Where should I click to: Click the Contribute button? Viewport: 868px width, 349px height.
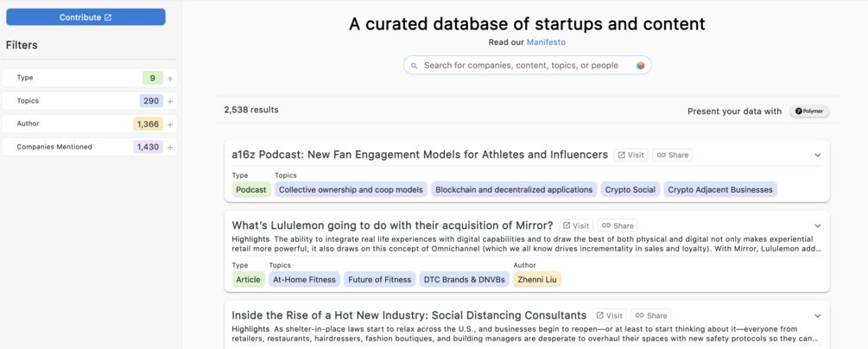(86, 17)
